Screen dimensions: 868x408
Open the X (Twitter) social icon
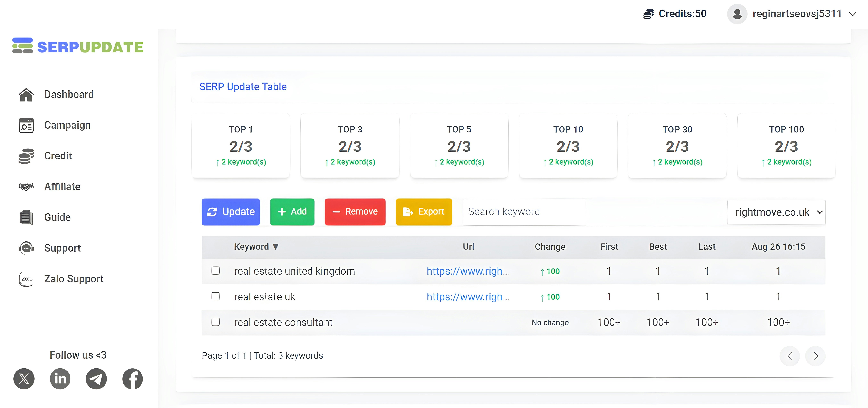(x=24, y=379)
